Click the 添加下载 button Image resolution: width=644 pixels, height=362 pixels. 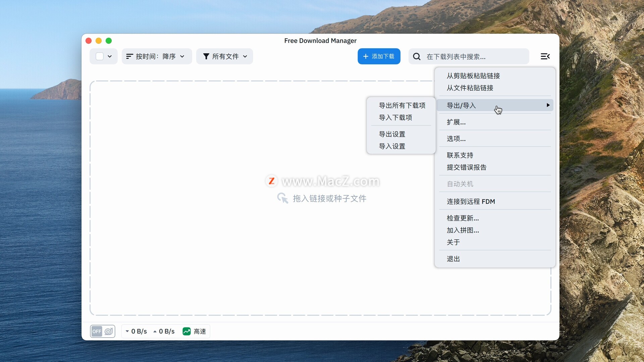point(379,56)
